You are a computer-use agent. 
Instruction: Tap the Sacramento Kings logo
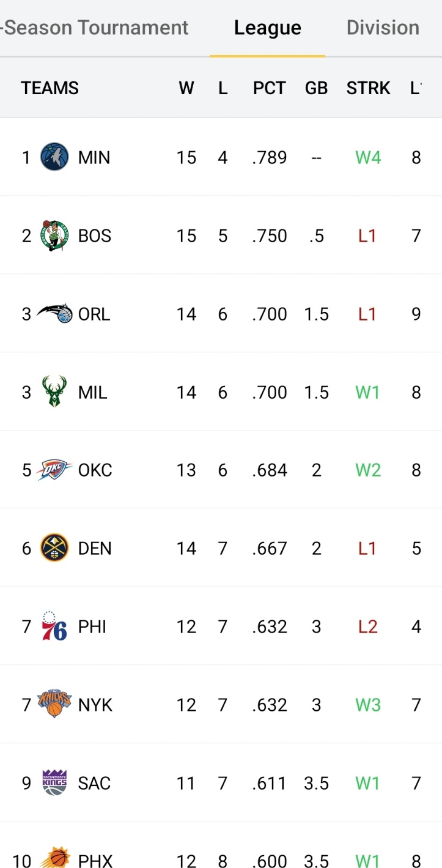coord(54,782)
